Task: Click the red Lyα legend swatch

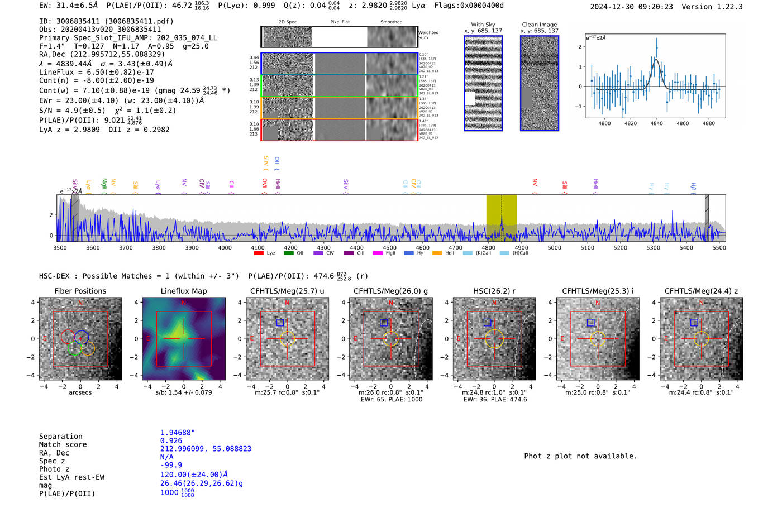Action: 259,253
